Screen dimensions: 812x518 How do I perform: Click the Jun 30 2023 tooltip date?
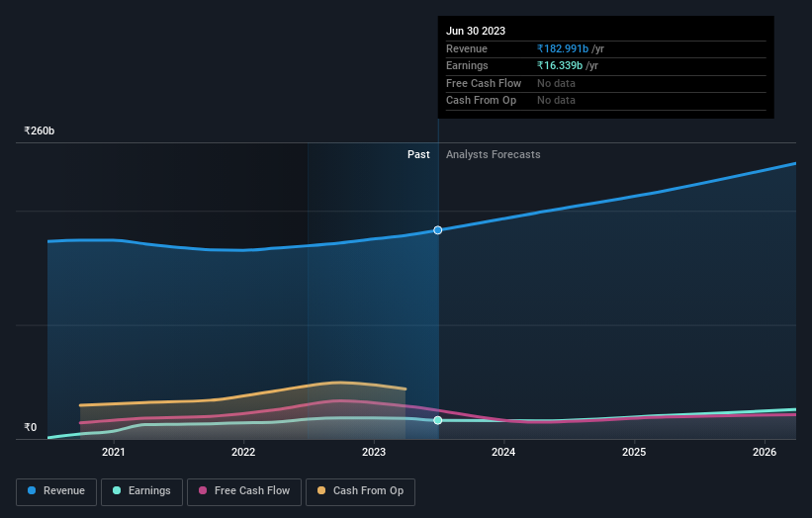point(476,31)
